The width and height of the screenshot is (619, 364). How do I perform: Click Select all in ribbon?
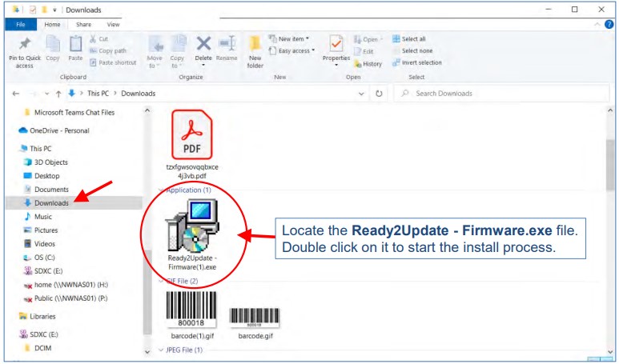point(412,38)
